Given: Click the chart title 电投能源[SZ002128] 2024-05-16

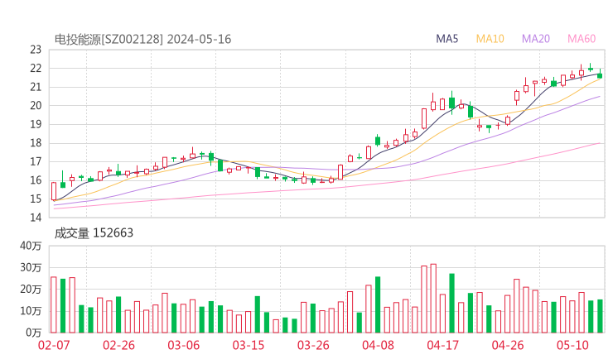Looking at the screenshot, I should click(x=142, y=39).
